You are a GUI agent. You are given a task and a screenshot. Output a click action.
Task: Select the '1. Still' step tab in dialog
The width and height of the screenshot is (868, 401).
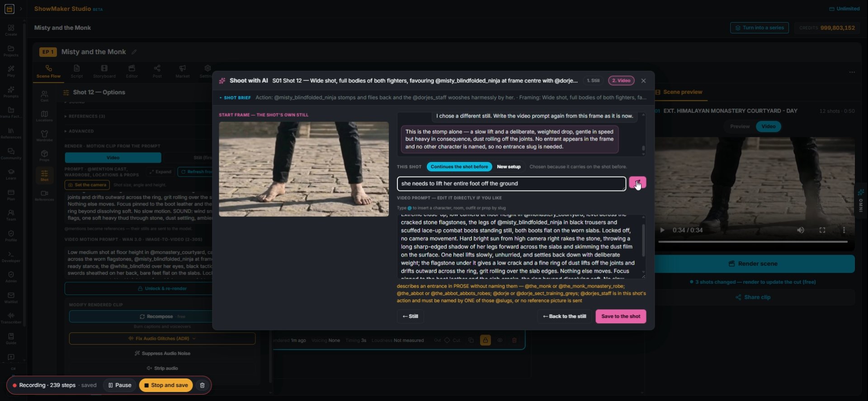click(x=593, y=81)
